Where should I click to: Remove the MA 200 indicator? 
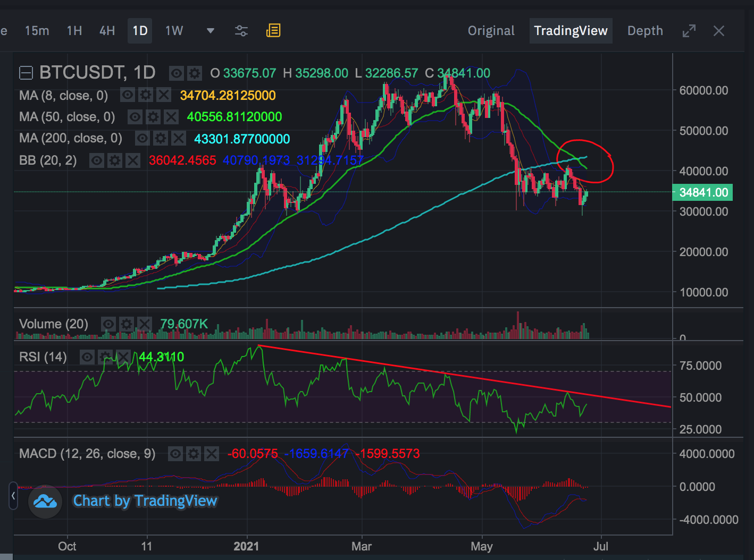[179, 139]
